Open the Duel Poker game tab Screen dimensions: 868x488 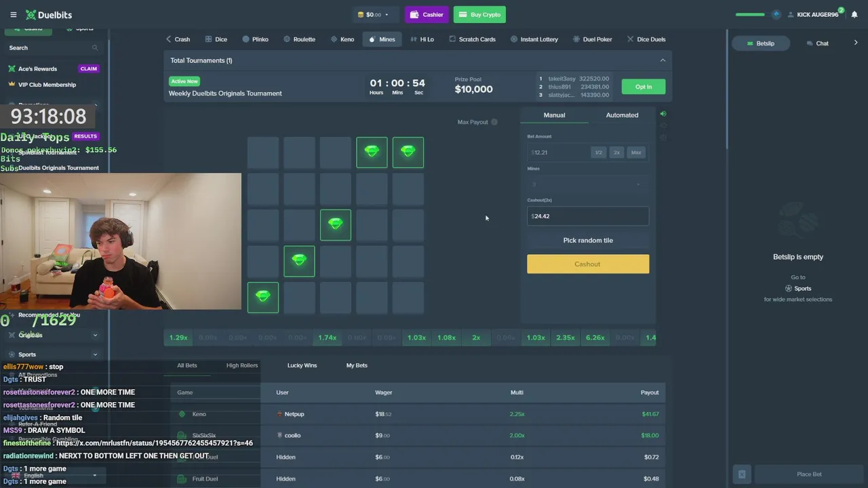coord(593,39)
